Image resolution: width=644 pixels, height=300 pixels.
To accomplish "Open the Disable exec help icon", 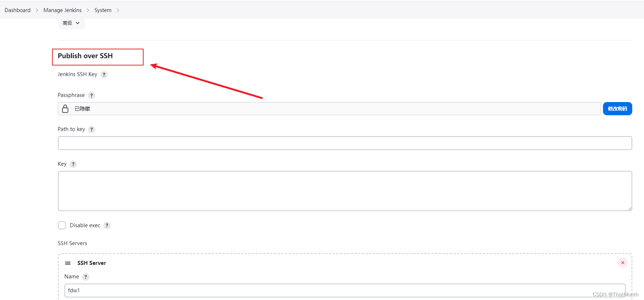I will click(107, 225).
